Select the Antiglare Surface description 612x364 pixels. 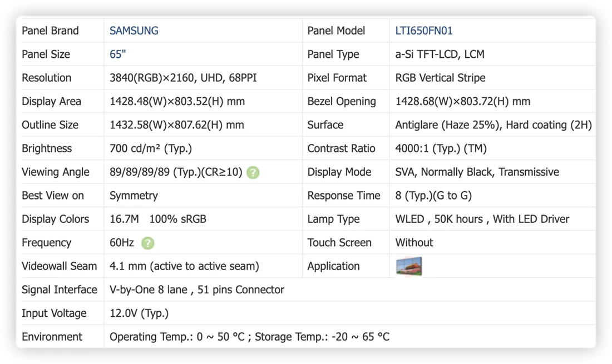click(x=493, y=125)
